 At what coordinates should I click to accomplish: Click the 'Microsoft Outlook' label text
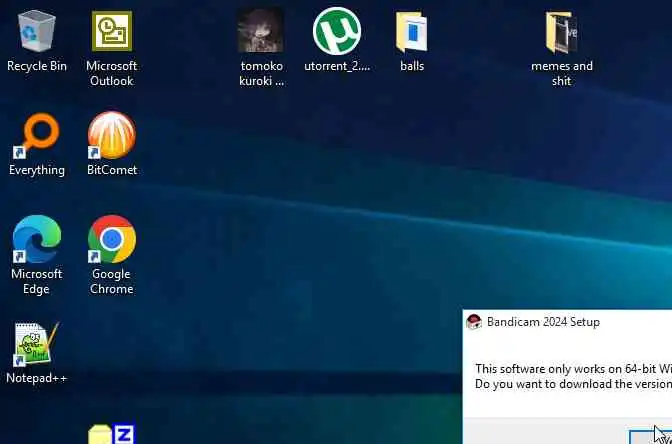tap(111, 73)
